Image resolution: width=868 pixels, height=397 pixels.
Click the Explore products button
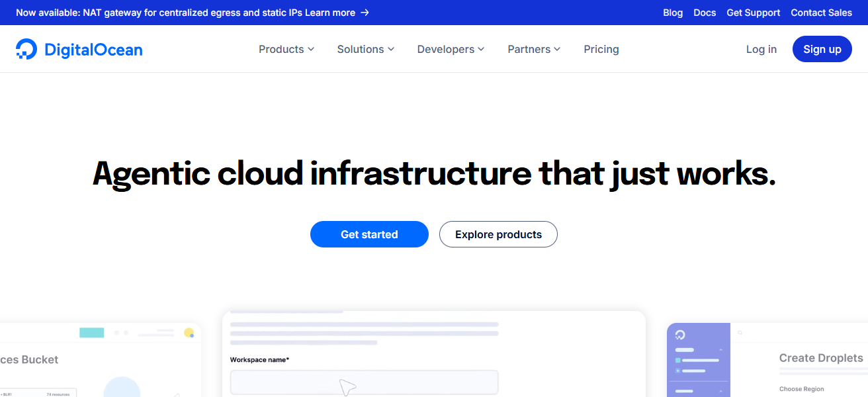click(498, 234)
